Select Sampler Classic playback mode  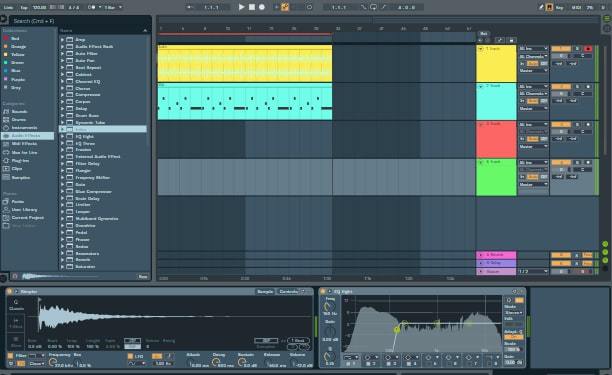coord(16,305)
